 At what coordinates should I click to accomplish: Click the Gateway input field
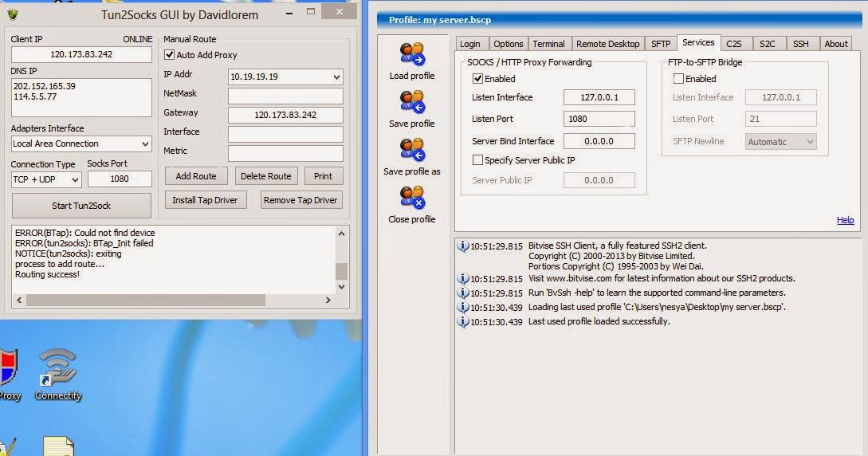coord(285,115)
